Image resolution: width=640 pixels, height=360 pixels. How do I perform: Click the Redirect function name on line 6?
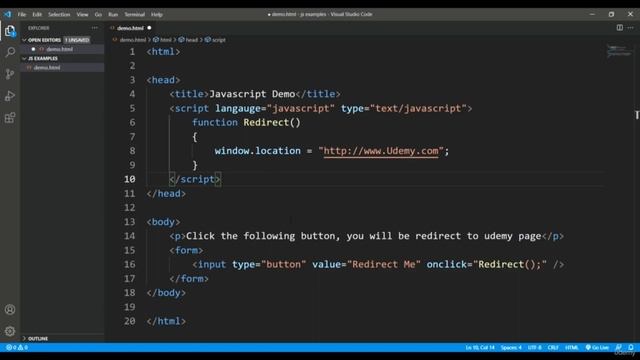[266, 122]
